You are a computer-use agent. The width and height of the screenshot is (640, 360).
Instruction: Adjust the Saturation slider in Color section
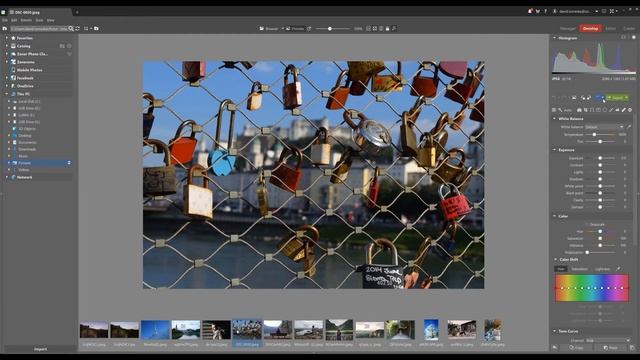600,238
